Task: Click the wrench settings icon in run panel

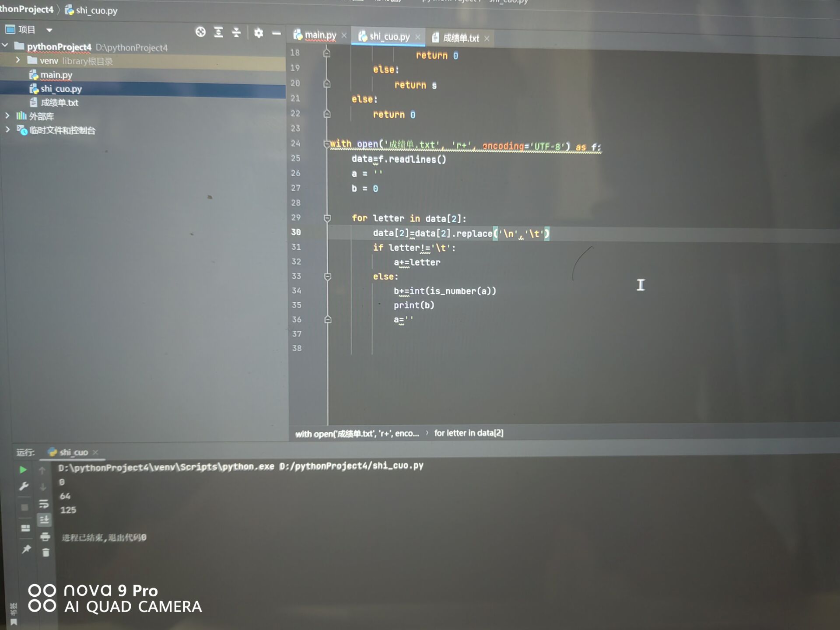Action: point(24,486)
